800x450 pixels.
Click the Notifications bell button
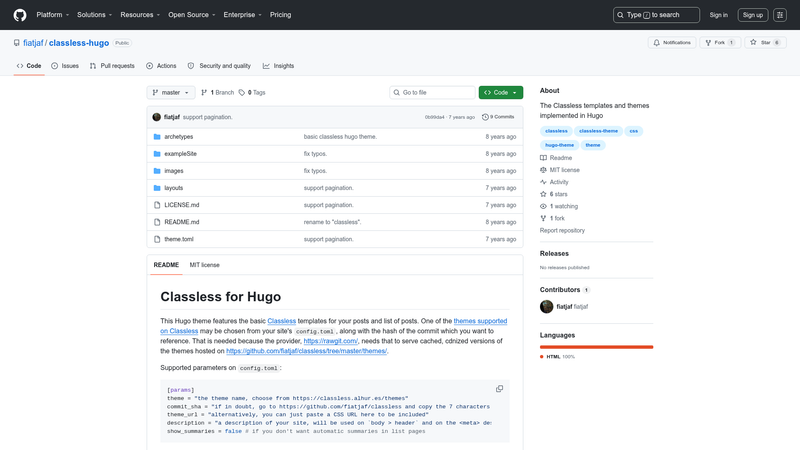[x=672, y=43]
